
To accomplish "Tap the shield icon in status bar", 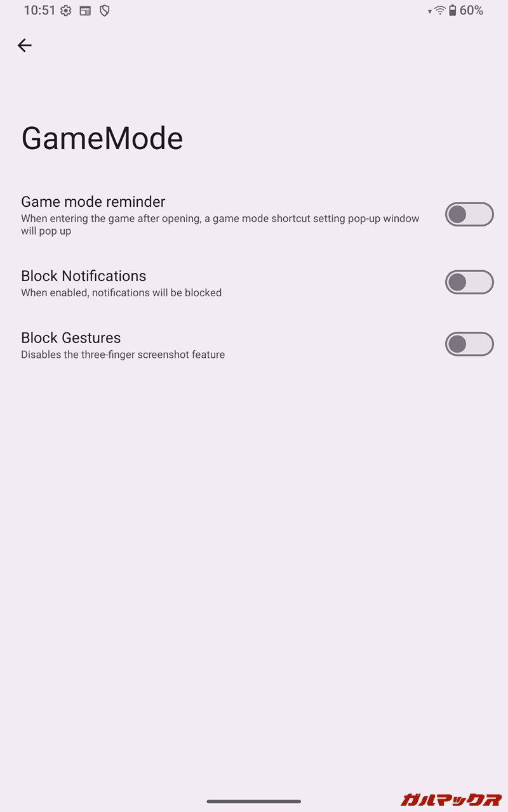I will coord(105,11).
